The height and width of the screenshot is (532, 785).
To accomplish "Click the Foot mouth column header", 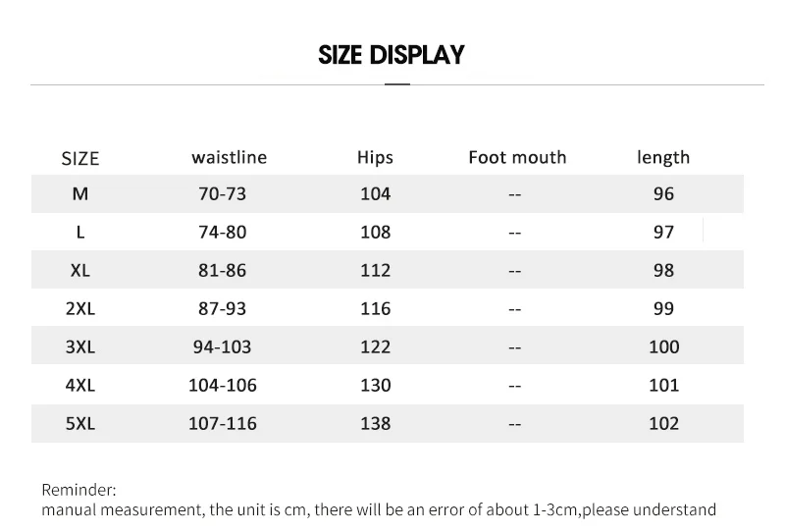I will [517, 157].
